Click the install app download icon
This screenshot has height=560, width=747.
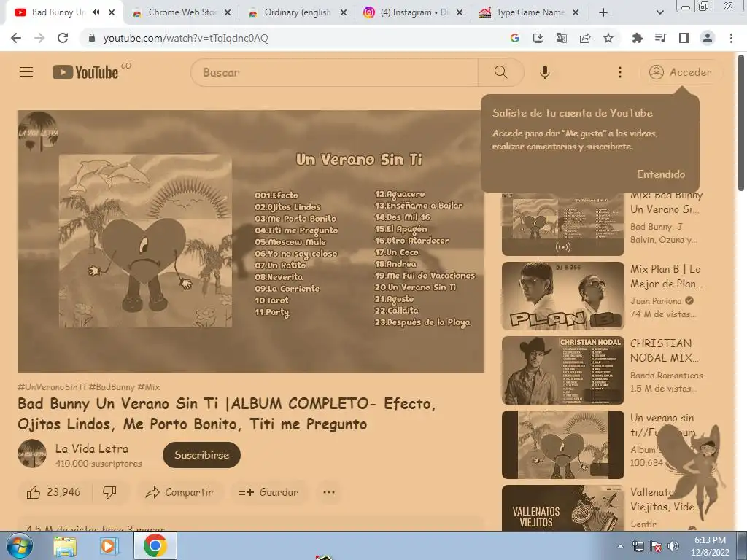538,38
